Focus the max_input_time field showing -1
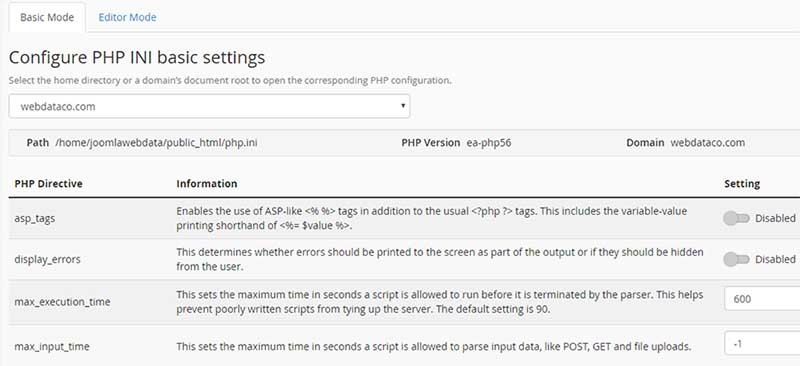800x366 pixels. click(x=762, y=344)
